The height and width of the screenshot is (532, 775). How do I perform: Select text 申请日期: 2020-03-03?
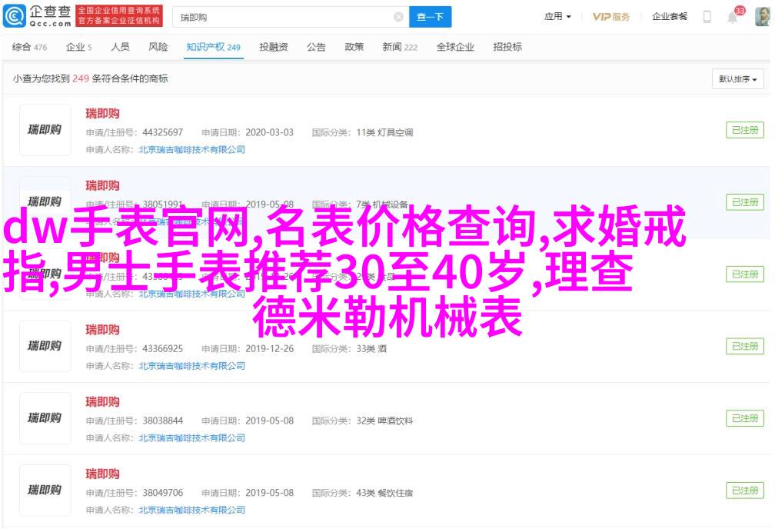click(248, 132)
